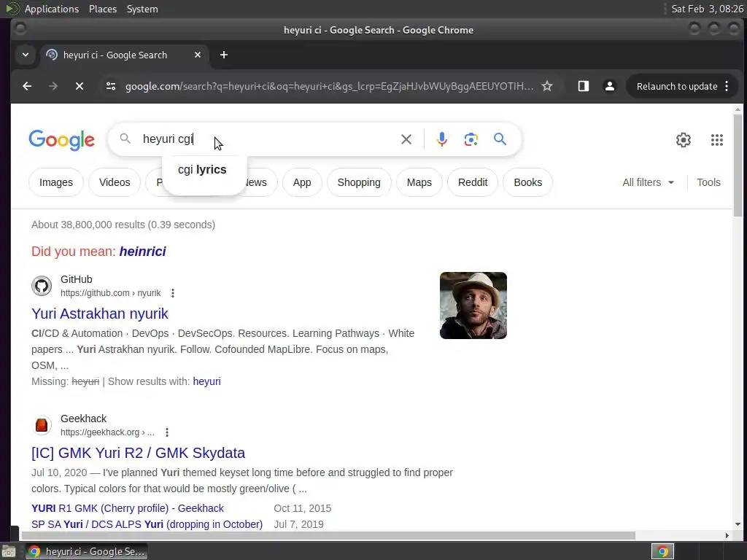Open the Chrome side panel
The height and width of the screenshot is (560, 747).
(x=583, y=86)
